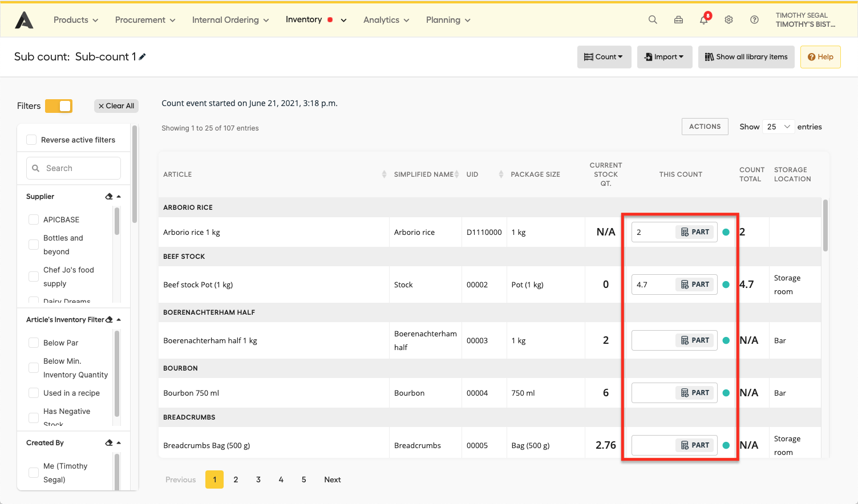
Task: Open the Count dropdown button
Action: coord(604,57)
